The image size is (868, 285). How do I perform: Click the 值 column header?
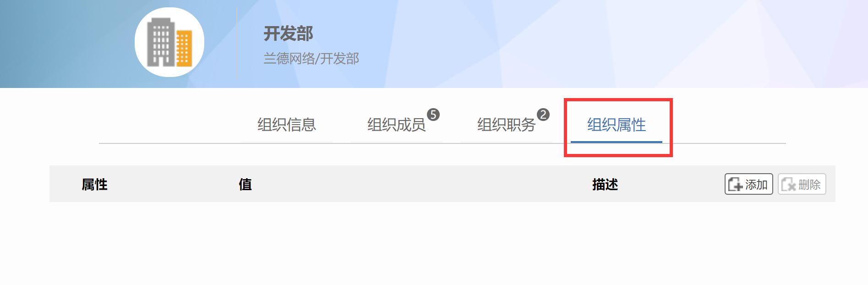coord(245,184)
